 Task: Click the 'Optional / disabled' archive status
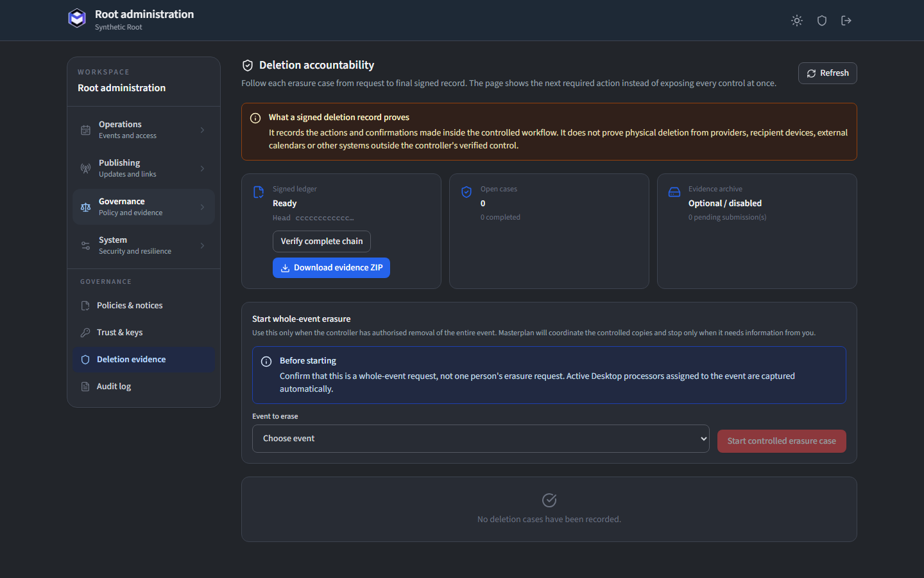725,204
